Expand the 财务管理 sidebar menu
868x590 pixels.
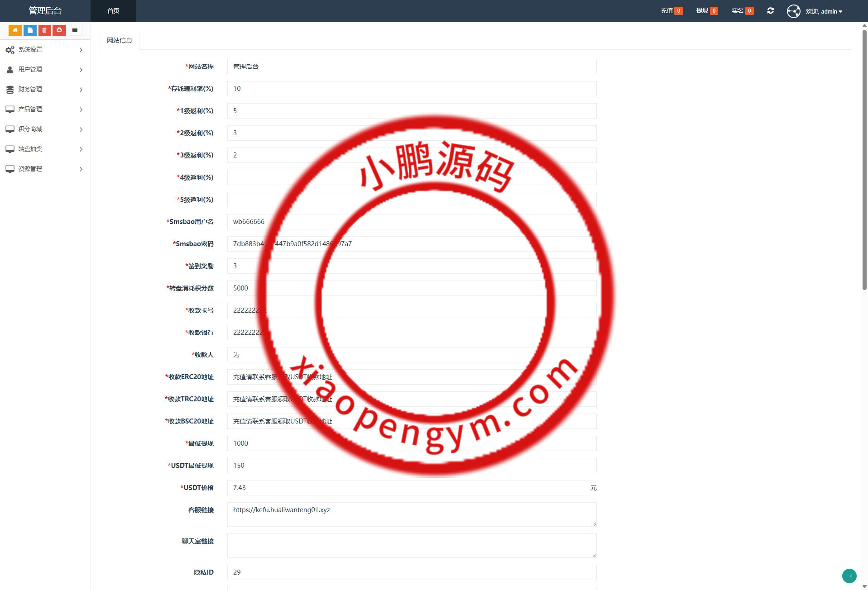click(x=45, y=90)
